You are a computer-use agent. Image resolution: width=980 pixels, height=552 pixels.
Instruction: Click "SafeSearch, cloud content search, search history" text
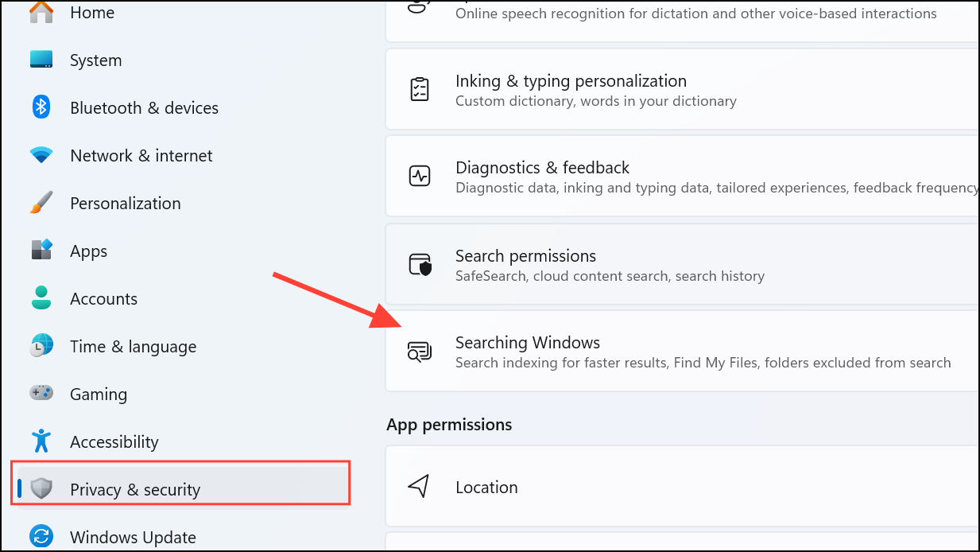point(610,276)
